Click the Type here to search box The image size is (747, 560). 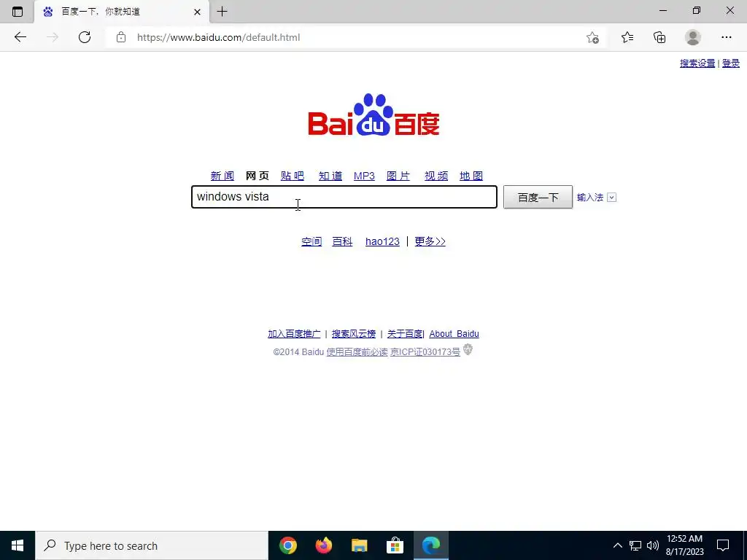pyautogui.click(x=152, y=545)
